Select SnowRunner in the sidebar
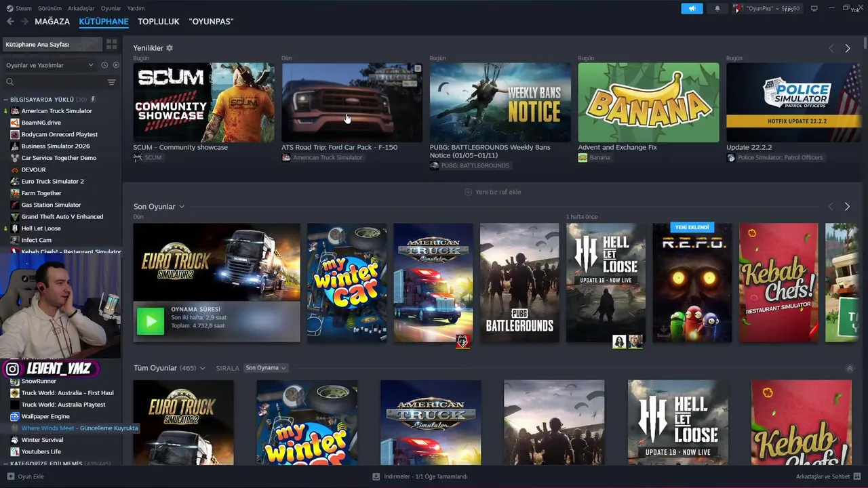Viewport: 868px width, 488px height. coord(39,381)
